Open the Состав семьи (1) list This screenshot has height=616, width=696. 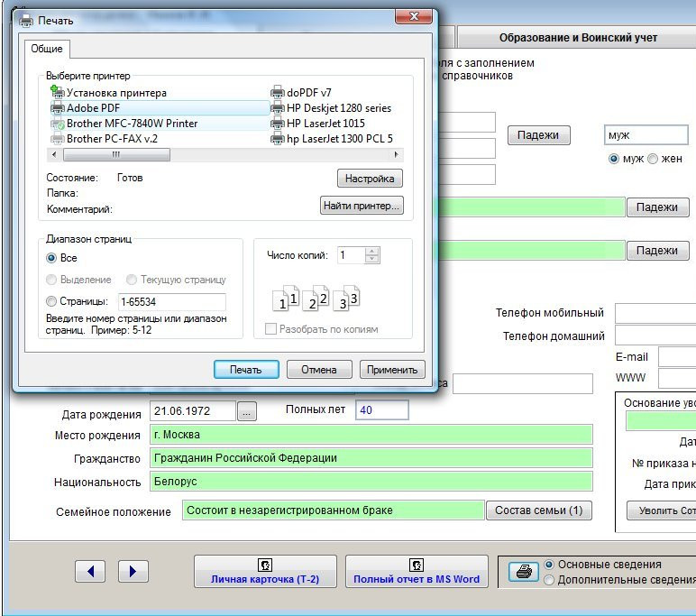coord(539,510)
